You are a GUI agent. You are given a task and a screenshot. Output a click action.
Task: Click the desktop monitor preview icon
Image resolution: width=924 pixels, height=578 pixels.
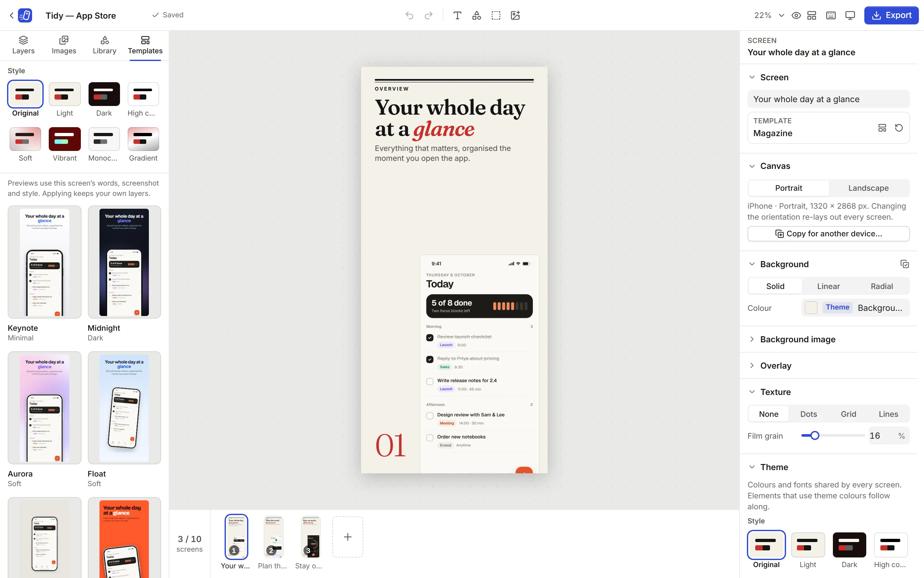[850, 15]
